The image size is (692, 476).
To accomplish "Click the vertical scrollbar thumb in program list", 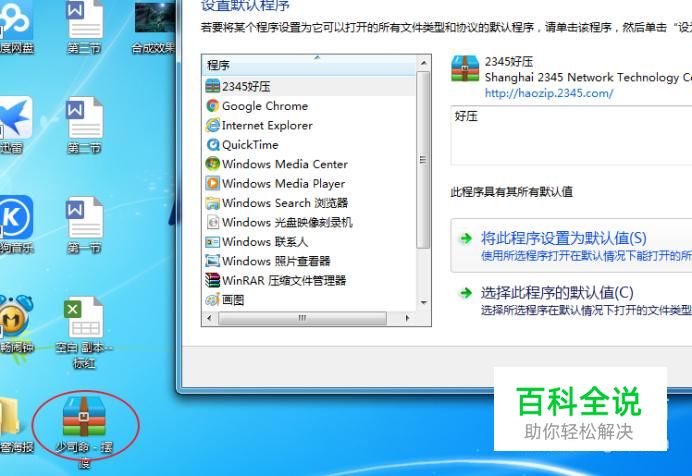I will pos(423,160).
